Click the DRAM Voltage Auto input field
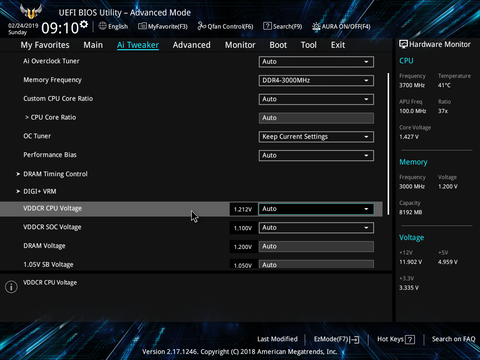This screenshot has width=480, height=360. [x=316, y=246]
